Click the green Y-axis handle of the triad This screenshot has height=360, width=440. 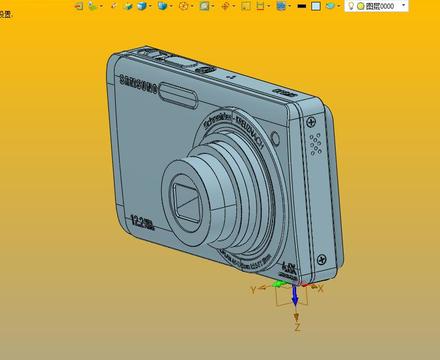tap(278, 284)
